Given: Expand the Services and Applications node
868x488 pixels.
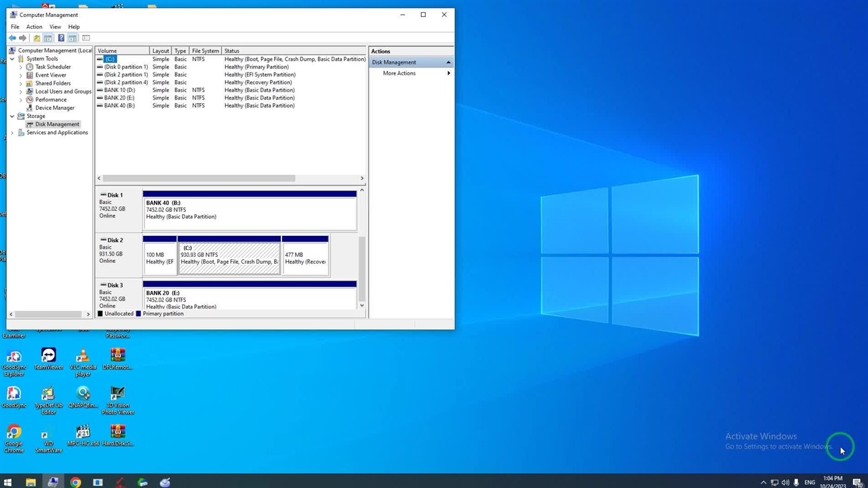Looking at the screenshot, I should [12, 133].
